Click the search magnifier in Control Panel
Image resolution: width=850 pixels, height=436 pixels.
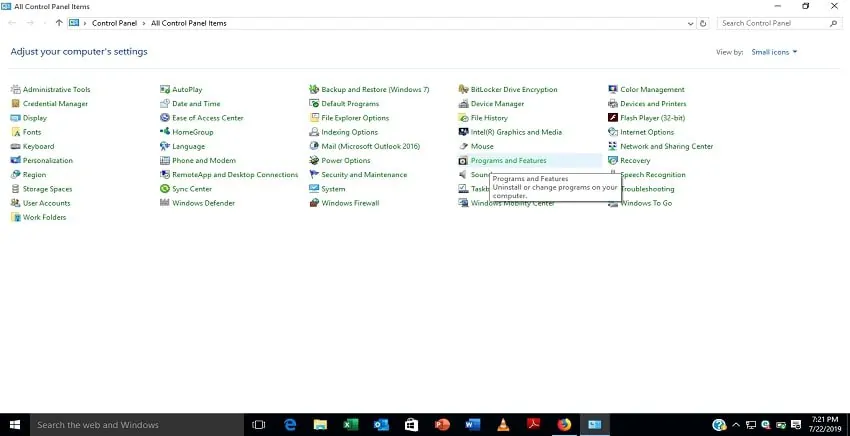coord(834,23)
